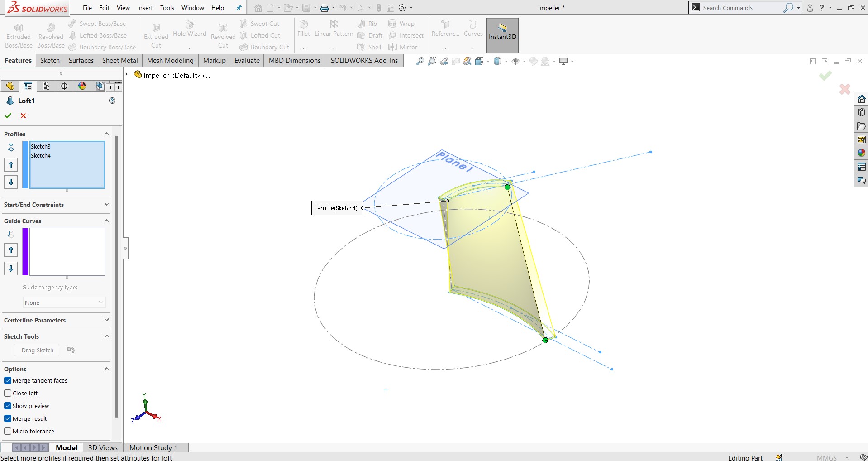Open the Section View icon
Viewport: 868px width, 461px height.
[456, 61]
